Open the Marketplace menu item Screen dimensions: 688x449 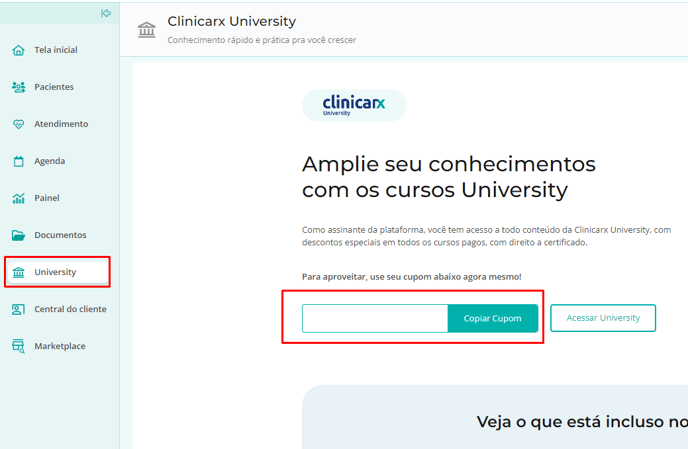pyautogui.click(x=60, y=346)
